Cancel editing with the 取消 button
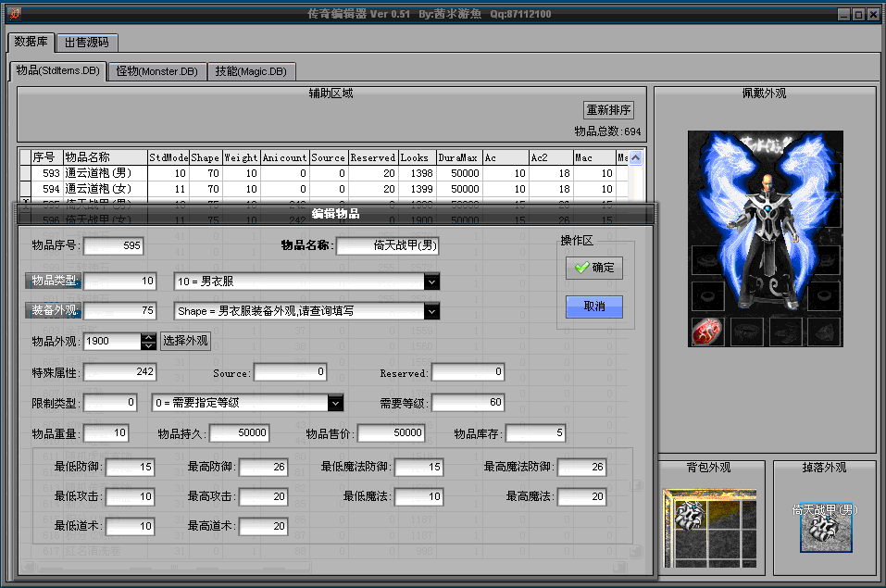Screen dimensions: 886x588 pyautogui.click(x=594, y=307)
